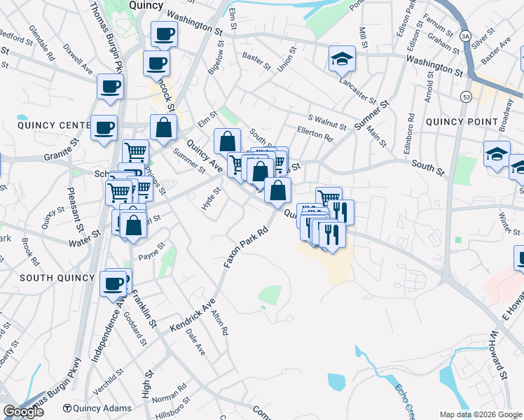Click the Quincy city label
The height and width of the screenshot is (420, 524).
[x=146, y=6]
